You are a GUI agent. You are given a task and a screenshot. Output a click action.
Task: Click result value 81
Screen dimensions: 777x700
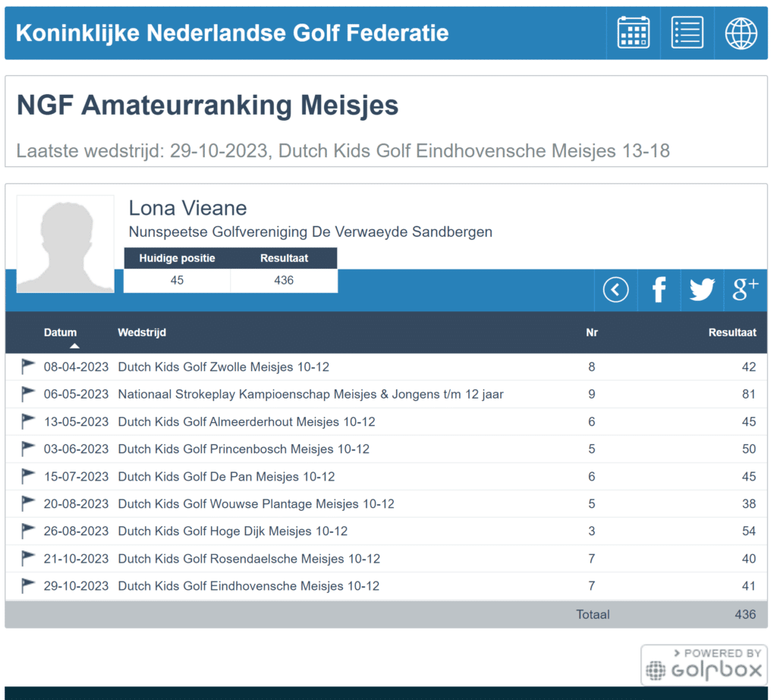pyautogui.click(x=749, y=394)
